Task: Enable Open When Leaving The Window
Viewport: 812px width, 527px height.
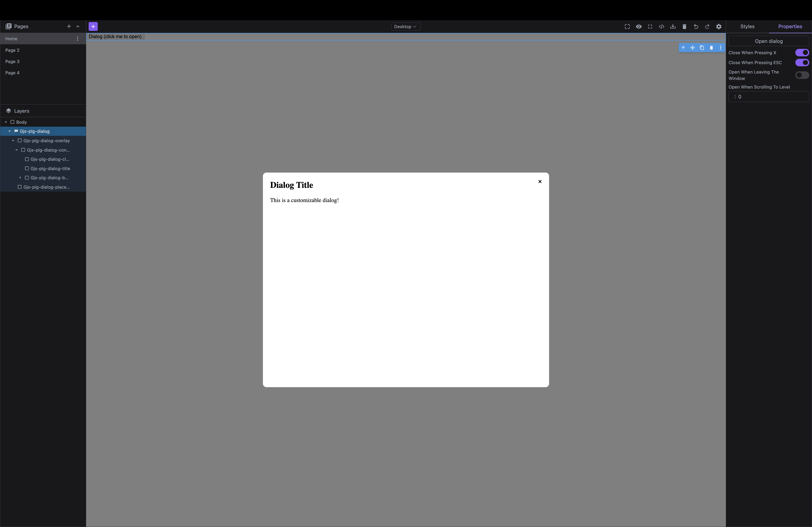Action: [x=802, y=75]
